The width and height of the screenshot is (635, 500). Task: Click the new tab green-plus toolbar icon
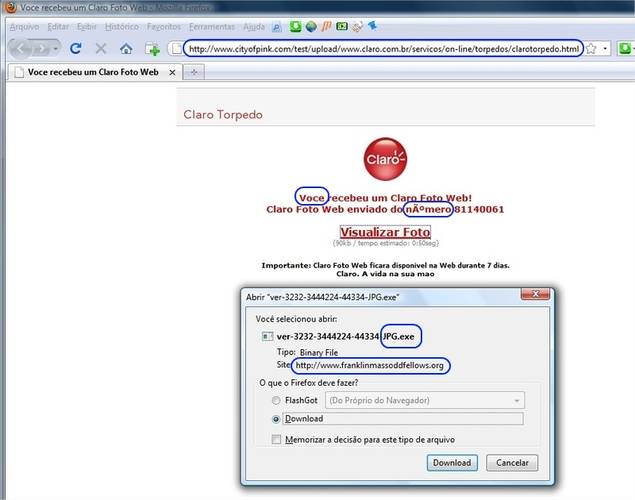(152, 49)
